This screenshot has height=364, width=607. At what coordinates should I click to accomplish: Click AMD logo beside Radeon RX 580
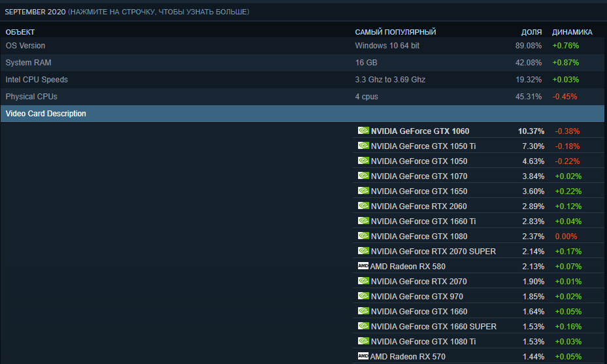pyautogui.click(x=363, y=265)
